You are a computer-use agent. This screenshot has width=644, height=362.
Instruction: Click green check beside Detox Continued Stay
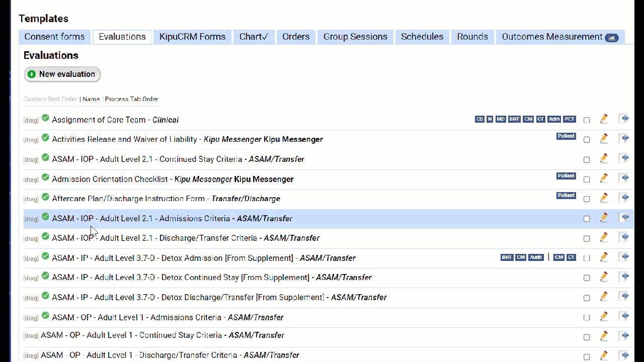pos(45,276)
